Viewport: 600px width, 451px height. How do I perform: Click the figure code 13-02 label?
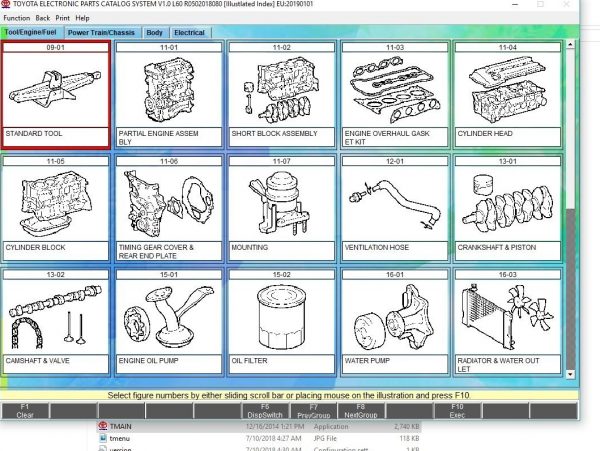[55, 275]
